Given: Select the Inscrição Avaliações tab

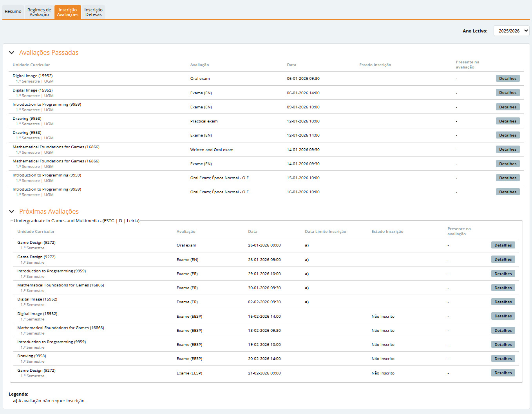Looking at the screenshot, I should click(x=67, y=12).
